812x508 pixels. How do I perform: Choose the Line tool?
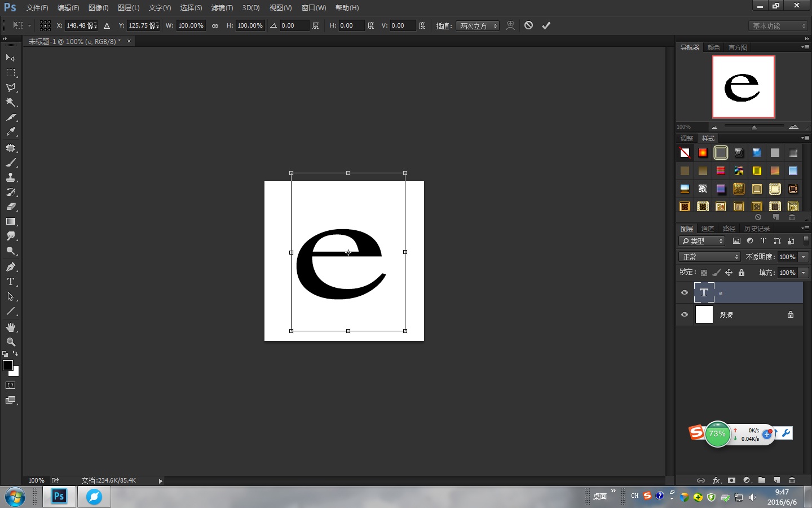pyautogui.click(x=11, y=311)
